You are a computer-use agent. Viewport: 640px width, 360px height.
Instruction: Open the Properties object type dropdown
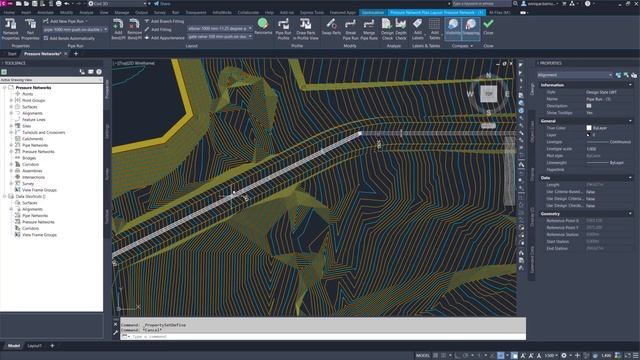[574, 75]
